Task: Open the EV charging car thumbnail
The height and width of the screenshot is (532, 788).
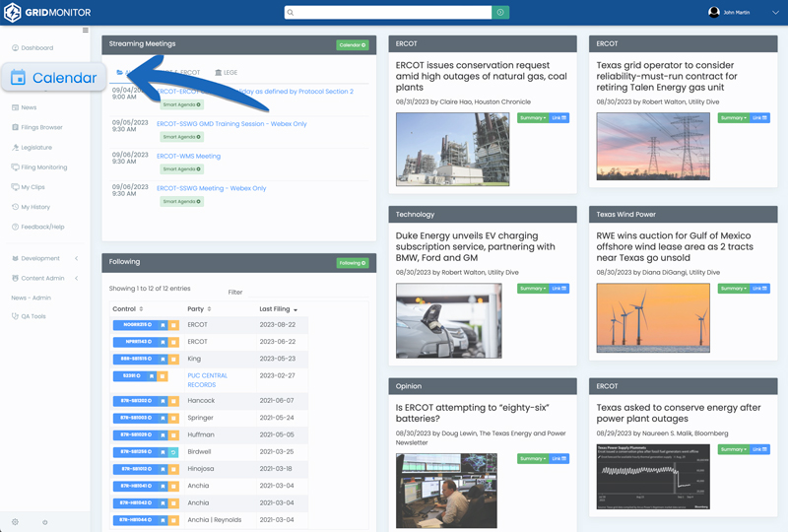Action: (449, 321)
